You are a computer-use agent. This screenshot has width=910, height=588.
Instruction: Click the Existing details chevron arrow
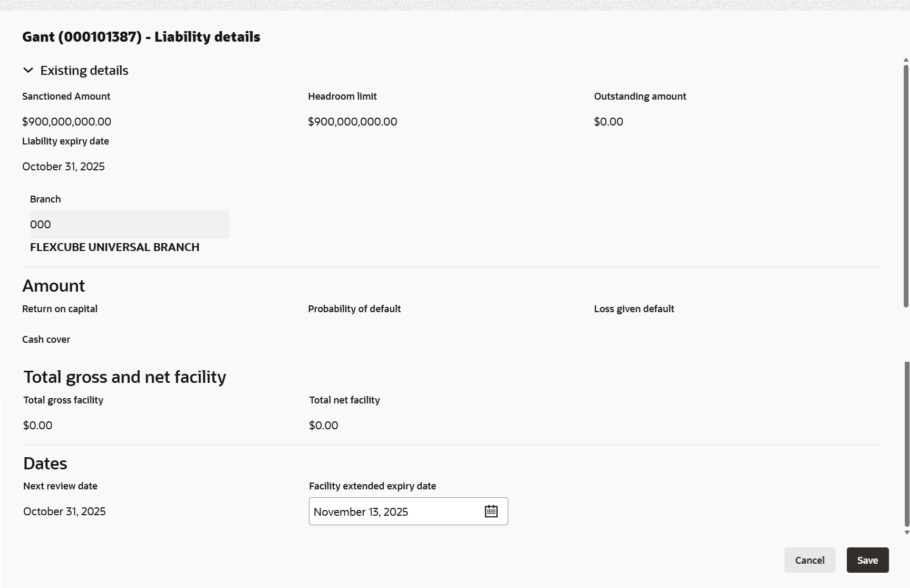(x=27, y=70)
